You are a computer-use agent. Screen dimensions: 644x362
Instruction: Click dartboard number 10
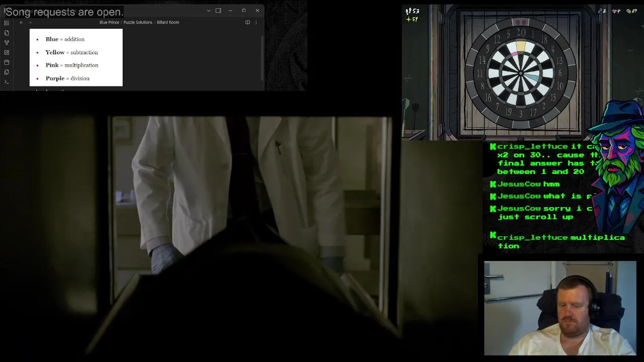pyautogui.click(x=560, y=86)
